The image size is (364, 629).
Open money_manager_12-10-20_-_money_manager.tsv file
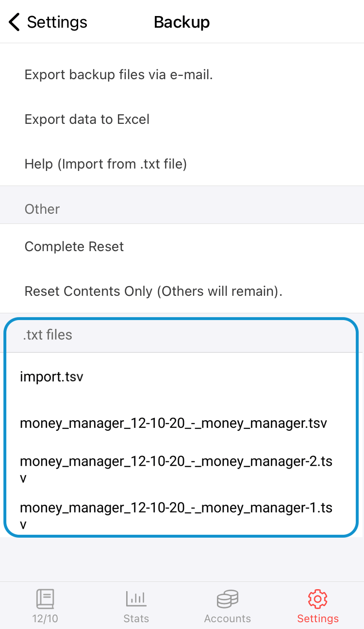tap(173, 423)
